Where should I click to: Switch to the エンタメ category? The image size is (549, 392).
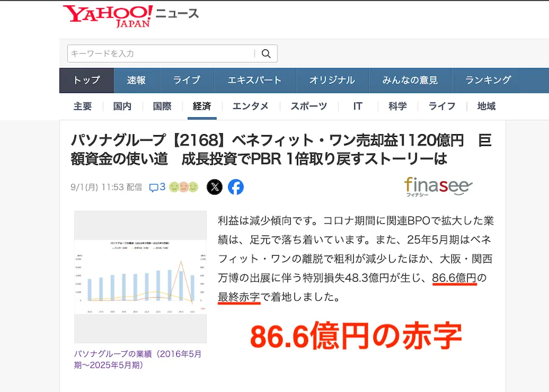(250, 106)
